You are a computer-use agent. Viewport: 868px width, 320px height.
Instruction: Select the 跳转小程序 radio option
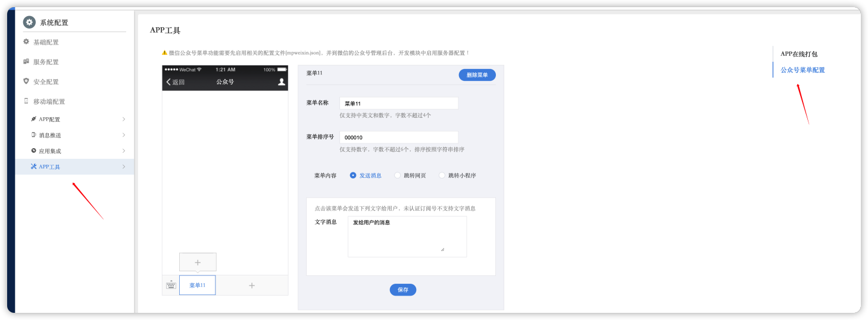click(x=442, y=175)
